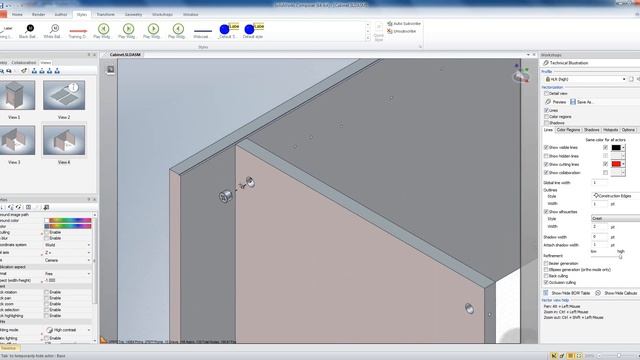The width and height of the screenshot is (640, 360).
Task: Enable the Shadows checkbox
Action: tap(546, 123)
